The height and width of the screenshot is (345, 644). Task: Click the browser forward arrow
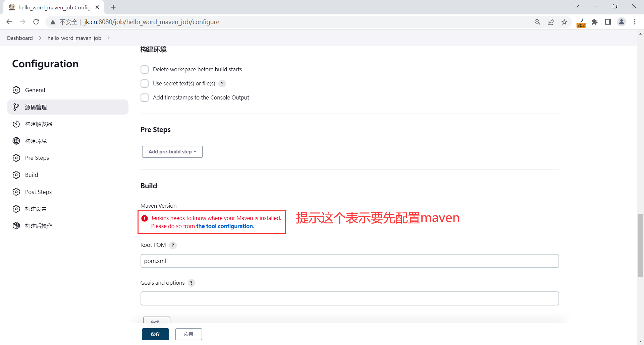pyautogui.click(x=23, y=22)
